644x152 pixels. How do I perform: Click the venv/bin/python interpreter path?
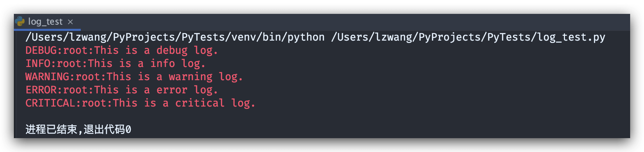tap(175, 37)
